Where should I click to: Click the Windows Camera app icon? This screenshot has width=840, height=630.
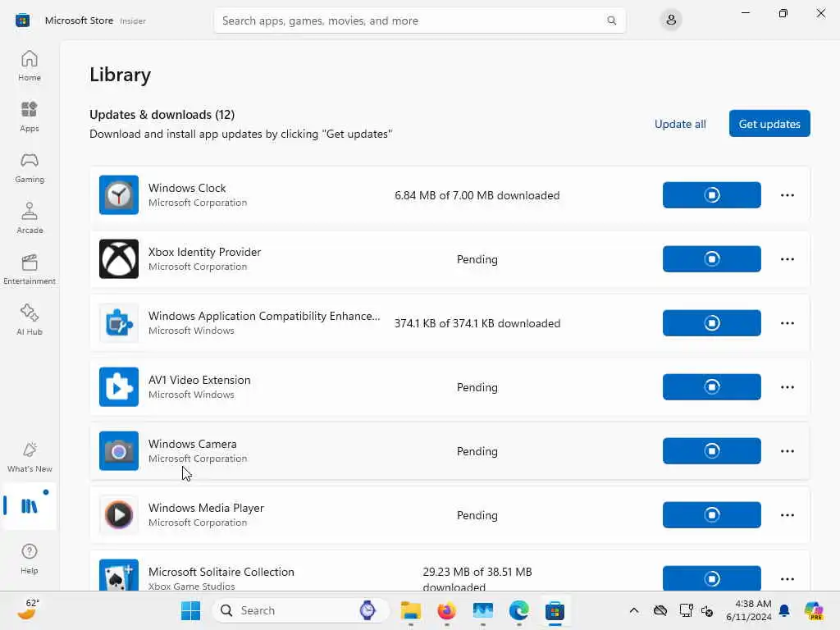pyautogui.click(x=119, y=451)
